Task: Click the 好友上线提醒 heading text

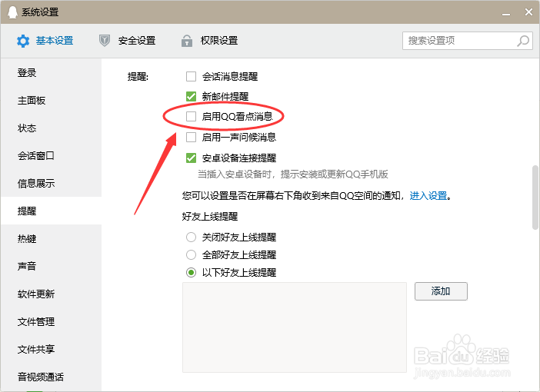Action: [210, 217]
